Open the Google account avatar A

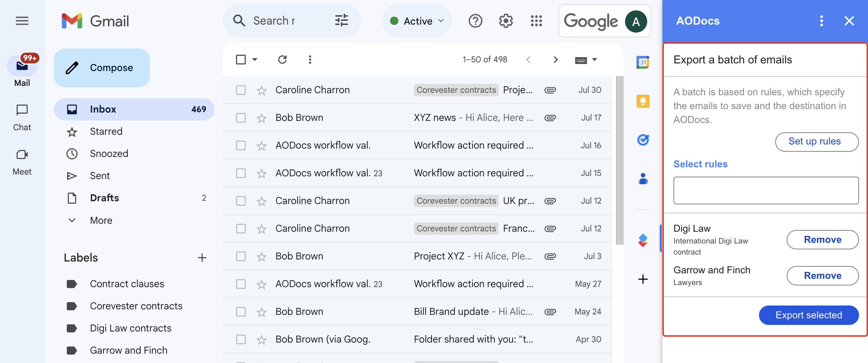click(636, 21)
